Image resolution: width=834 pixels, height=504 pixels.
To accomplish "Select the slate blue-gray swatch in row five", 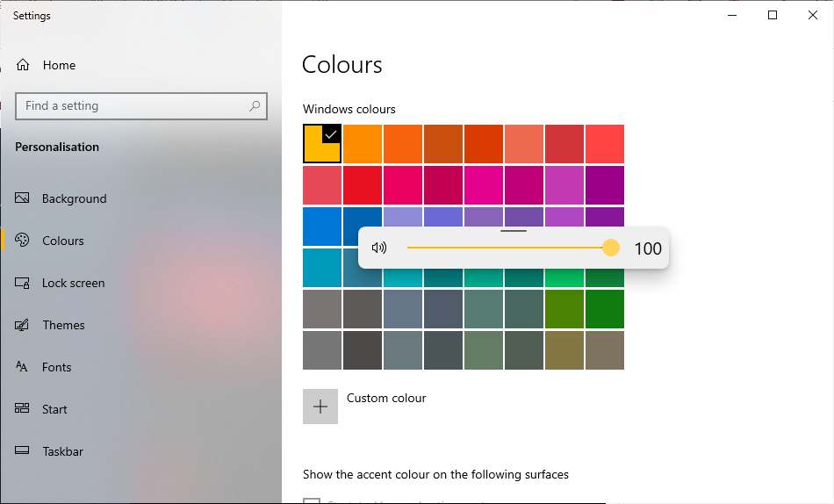I will point(403,309).
